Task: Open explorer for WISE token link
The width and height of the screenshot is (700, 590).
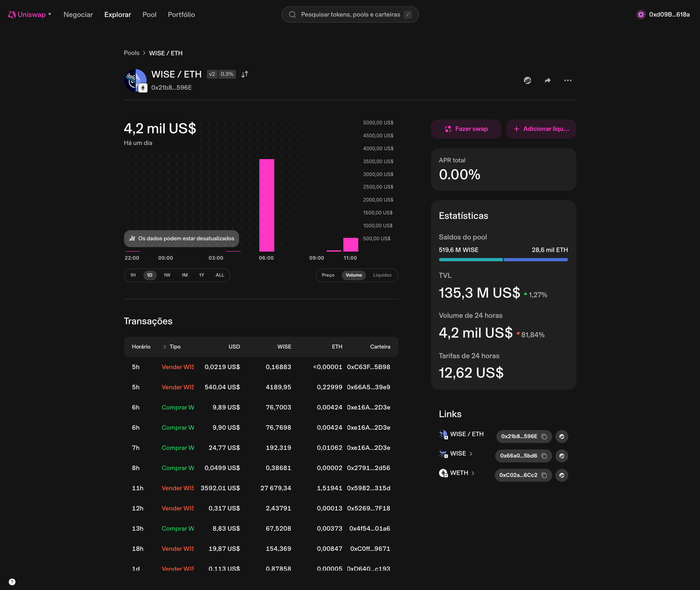Action: point(562,456)
